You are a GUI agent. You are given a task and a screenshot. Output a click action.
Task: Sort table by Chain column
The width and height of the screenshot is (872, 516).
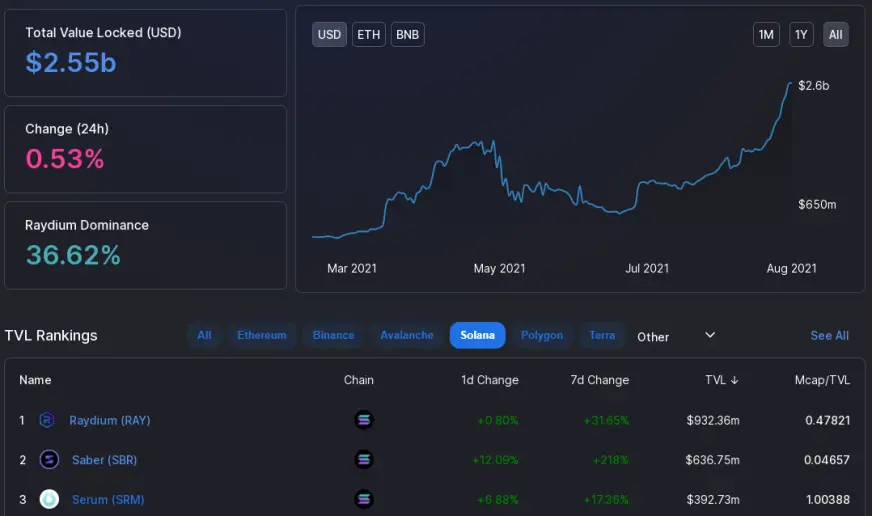click(x=359, y=380)
